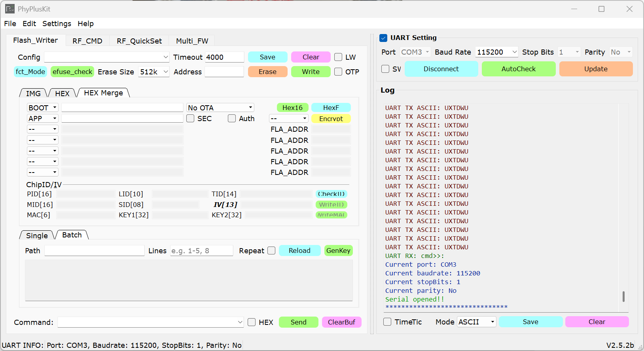Tick the Repeat checkbox

[x=271, y=250]
